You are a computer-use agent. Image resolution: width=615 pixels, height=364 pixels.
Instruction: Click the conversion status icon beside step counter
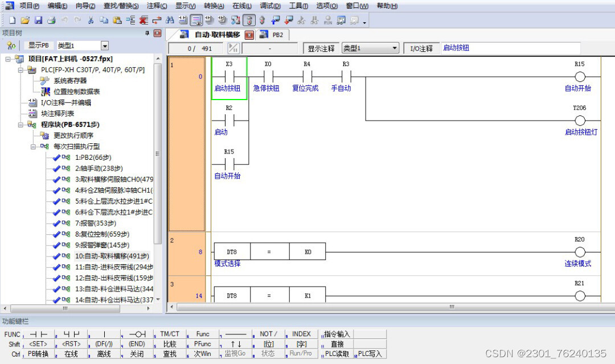(233, 48)
